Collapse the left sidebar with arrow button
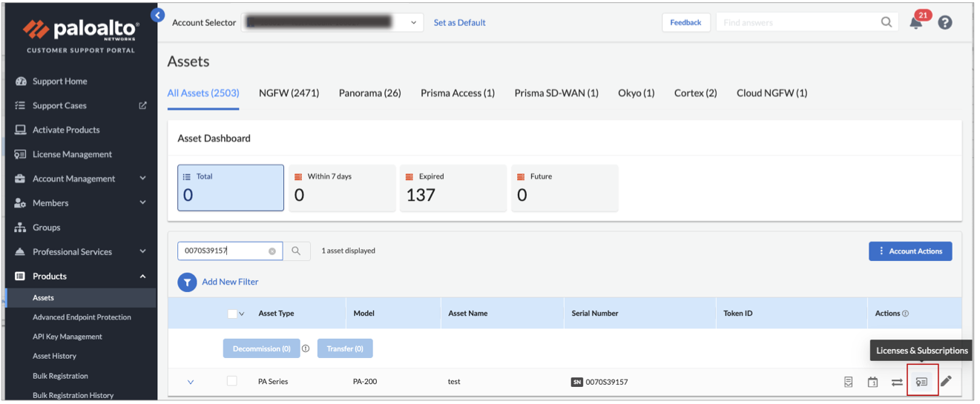 (x=157, y=15)
